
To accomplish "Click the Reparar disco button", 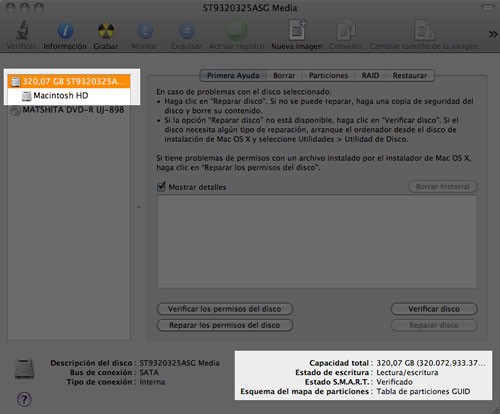I will tap(434, 325).
